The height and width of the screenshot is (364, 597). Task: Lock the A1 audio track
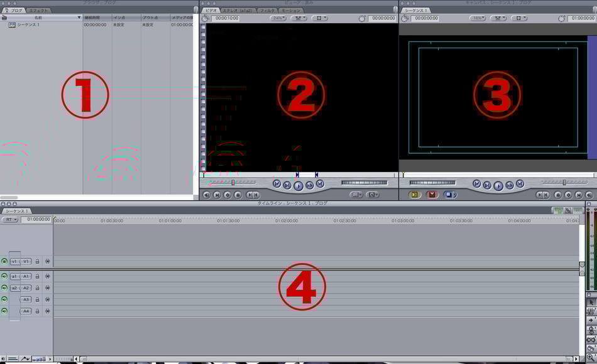pos(37,276)
